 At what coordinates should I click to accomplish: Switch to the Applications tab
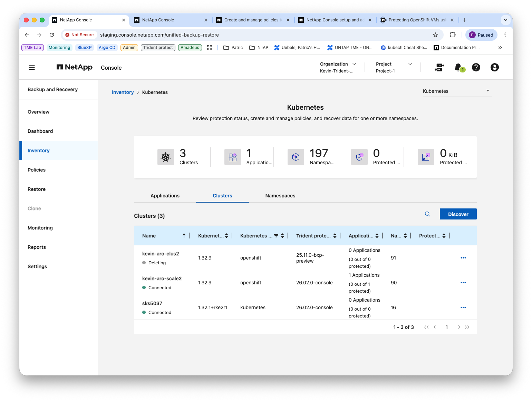tap(165, 196)
